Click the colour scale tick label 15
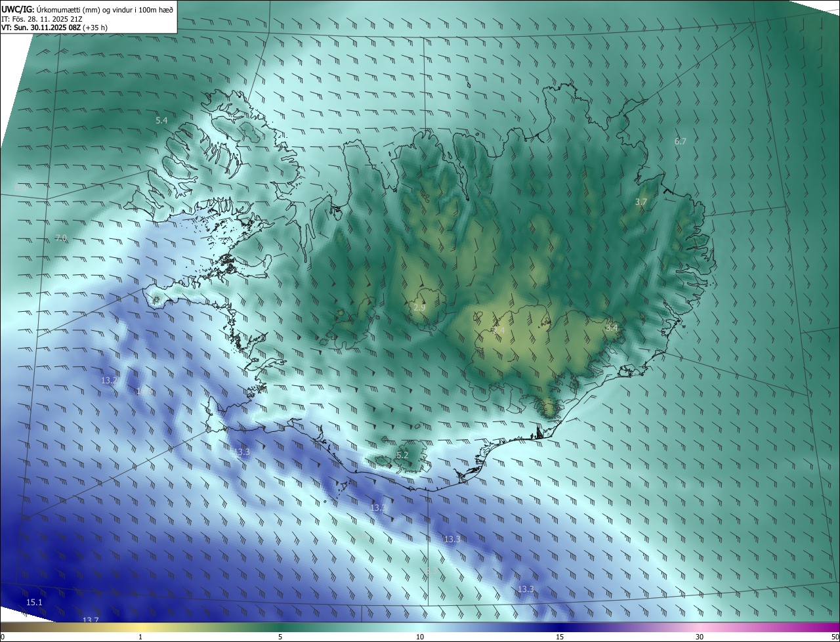The height and width of the screenshot is (642, 840). [x=560, y=637]
